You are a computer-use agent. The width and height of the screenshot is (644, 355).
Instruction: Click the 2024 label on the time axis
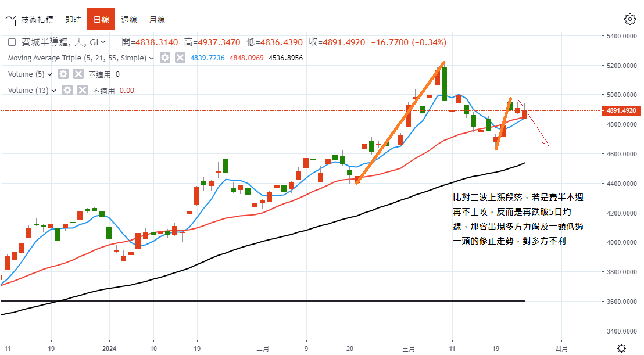tap(109, 349)
